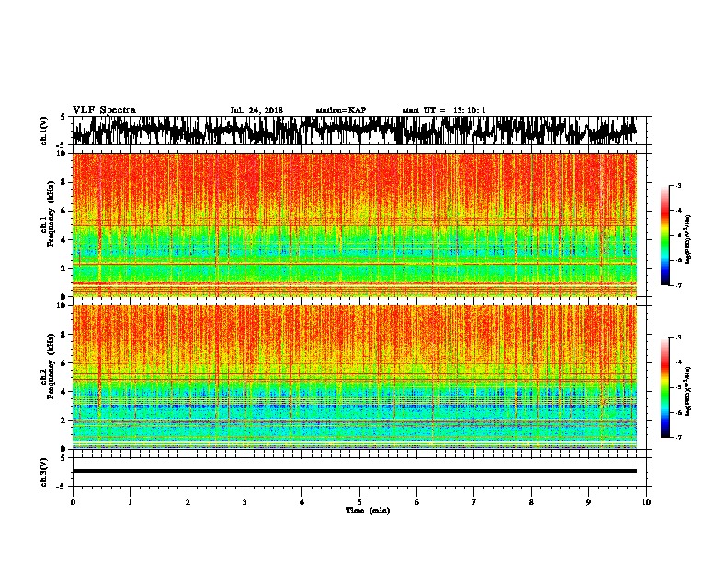This screenshot has height=563, width=728.
Task: Click the log(PSD) label beside ch.2 colorbar
Action: pos(688,391)
